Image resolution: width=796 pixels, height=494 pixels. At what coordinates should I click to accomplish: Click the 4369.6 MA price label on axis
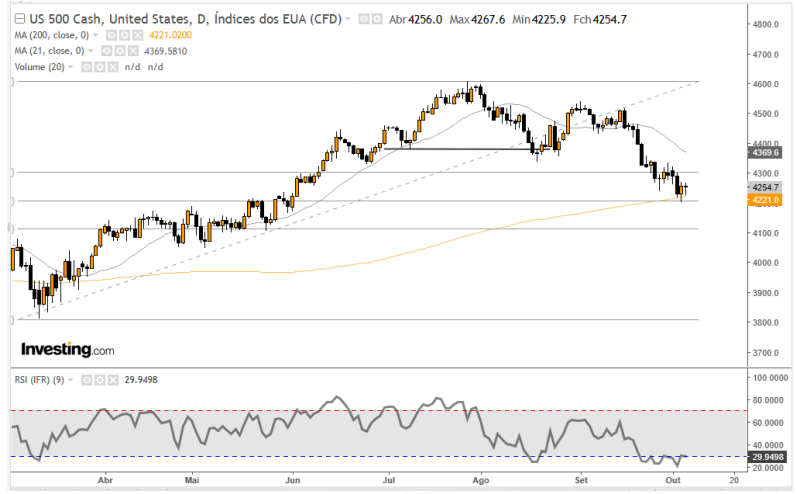tap(764, 153)
